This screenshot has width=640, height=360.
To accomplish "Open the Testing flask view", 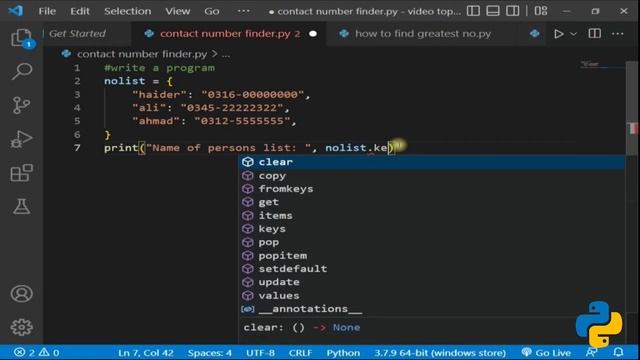I will (21, 207).
